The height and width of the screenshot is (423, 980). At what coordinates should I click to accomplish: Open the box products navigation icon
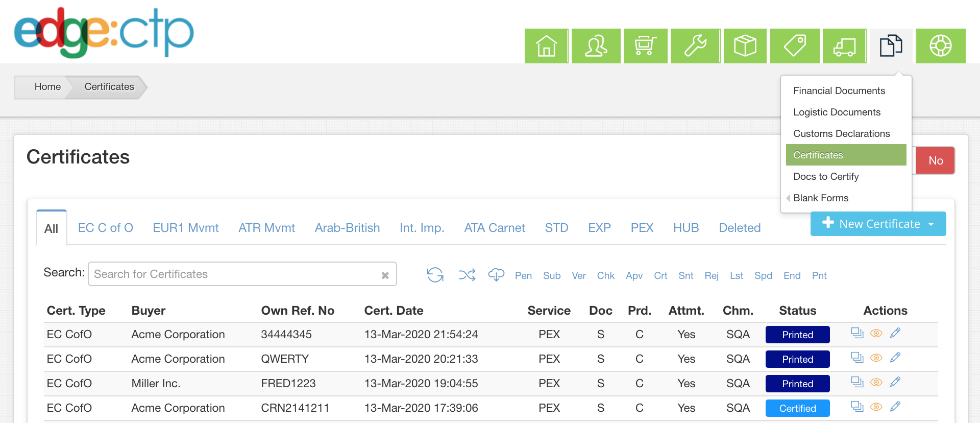click(x=745, y=46)
